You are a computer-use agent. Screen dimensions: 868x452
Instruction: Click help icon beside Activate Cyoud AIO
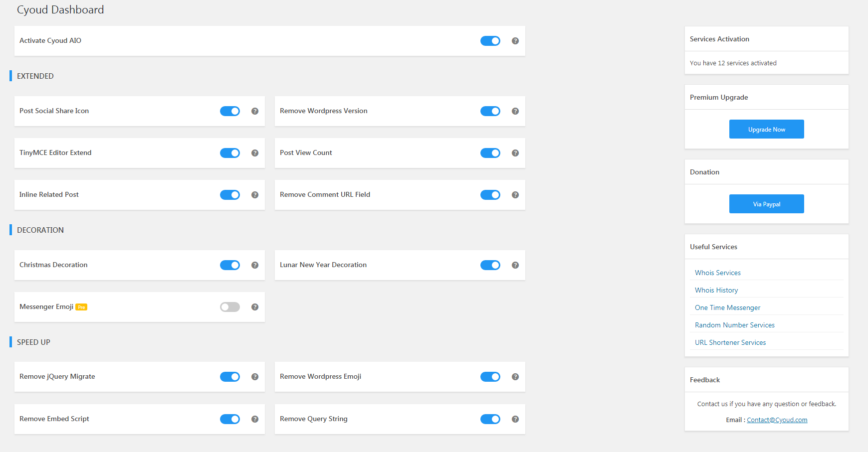pos(515,41)
